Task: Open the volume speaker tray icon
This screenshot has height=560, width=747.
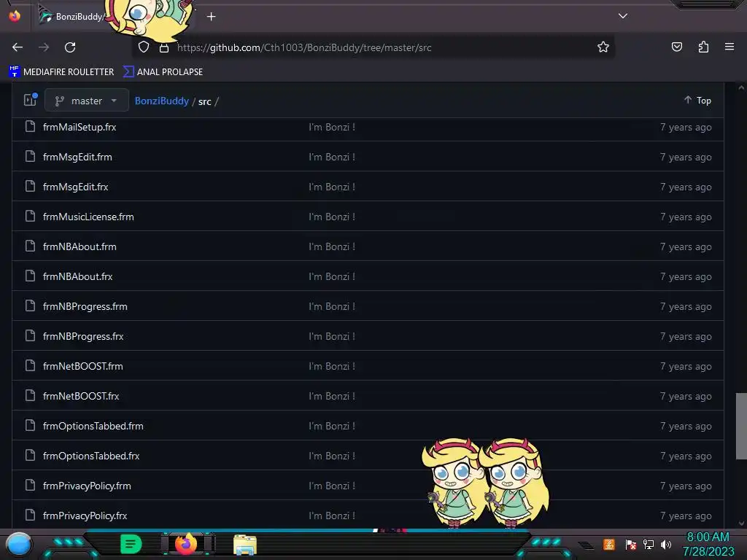Action: point(666,544)
